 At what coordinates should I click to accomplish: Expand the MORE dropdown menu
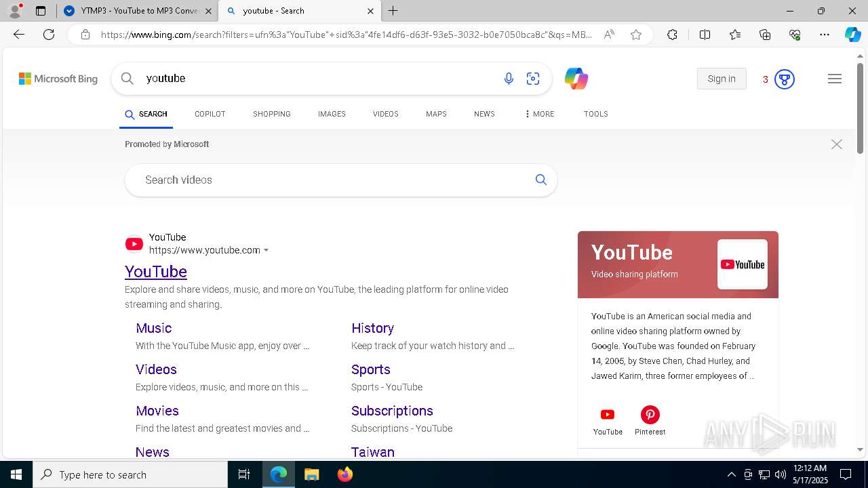click(x=540, y=114)
